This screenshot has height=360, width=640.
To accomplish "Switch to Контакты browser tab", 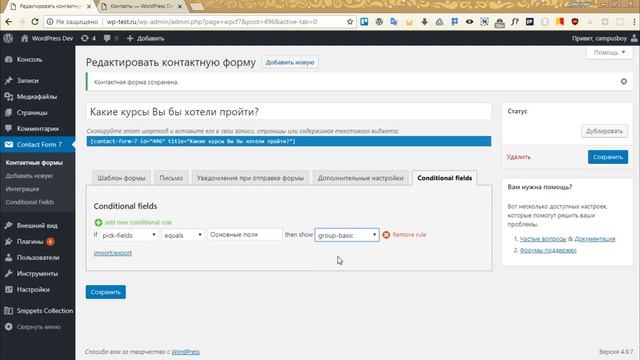I will pos(141,6).
